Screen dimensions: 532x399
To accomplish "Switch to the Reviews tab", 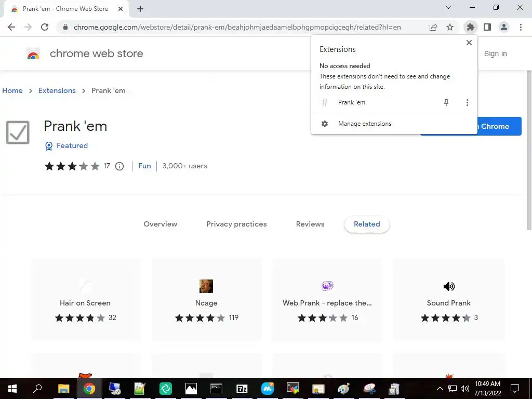I will point(310,224).
